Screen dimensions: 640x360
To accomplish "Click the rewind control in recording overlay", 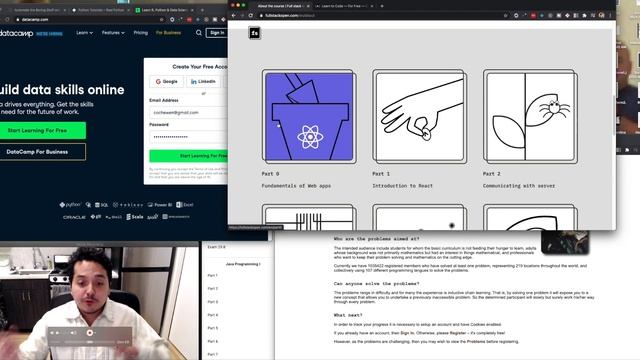I will (x=52, y=333).
